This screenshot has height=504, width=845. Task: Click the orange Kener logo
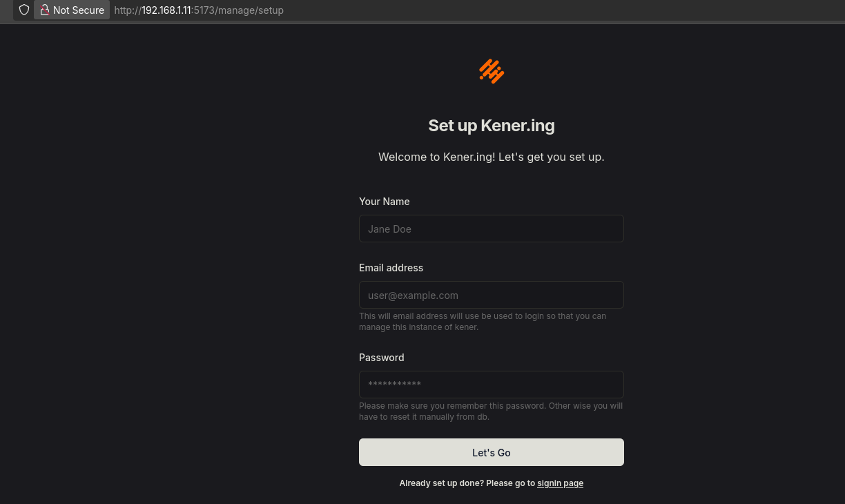click(x=492, y=71)
